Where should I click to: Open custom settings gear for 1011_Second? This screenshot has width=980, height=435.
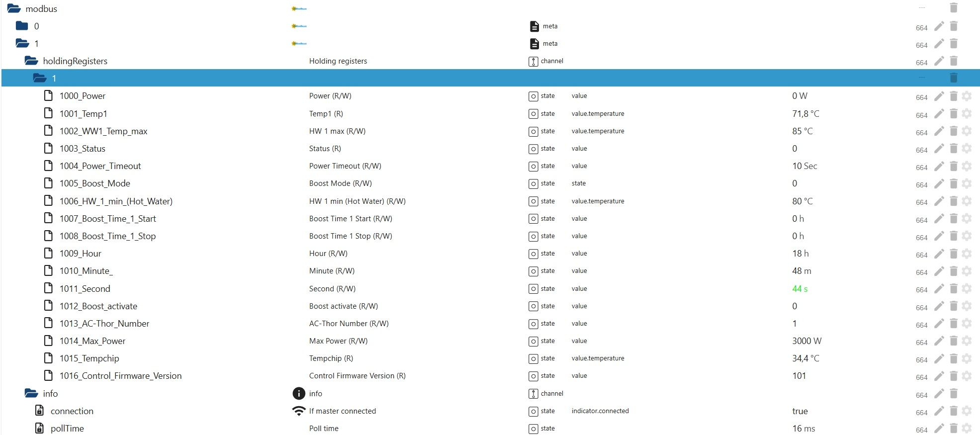coord(967,289)
